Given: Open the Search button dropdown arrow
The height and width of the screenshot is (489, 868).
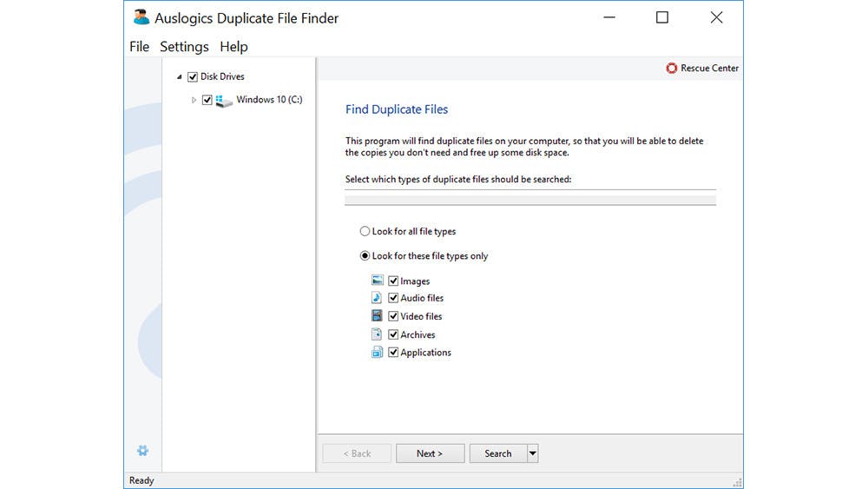Looking at the screenshot, I should [533, 453].
